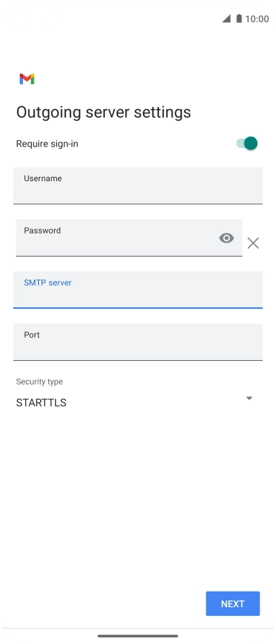This screenshot has height=644, width=276.
Task: Tap the Outgoing server settings heading
Action: pyautogui.click(x=103, y=112)
